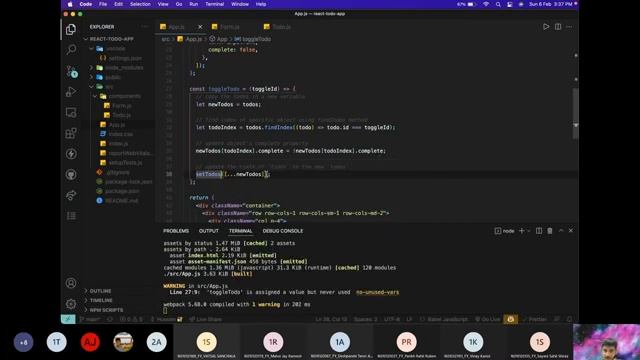Switch to the PROBLEMS panel tab
This screenshot has height=360, width=640.
176,231
